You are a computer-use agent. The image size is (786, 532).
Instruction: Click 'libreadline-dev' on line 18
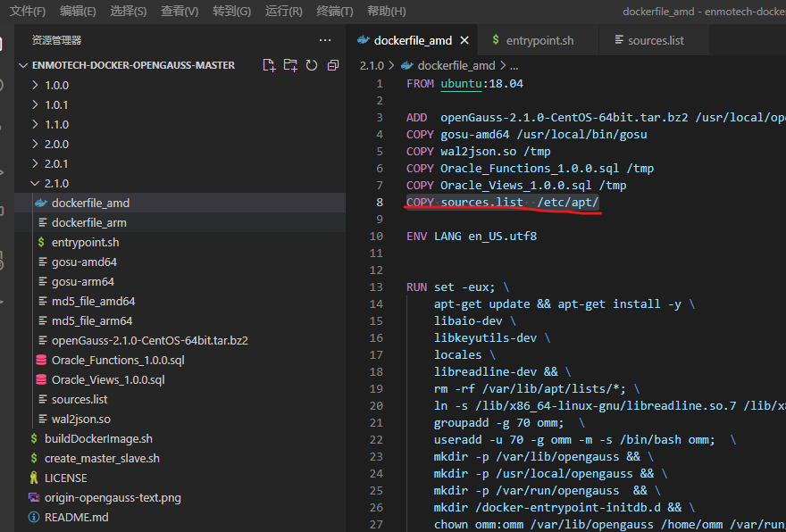pos(485,371)
